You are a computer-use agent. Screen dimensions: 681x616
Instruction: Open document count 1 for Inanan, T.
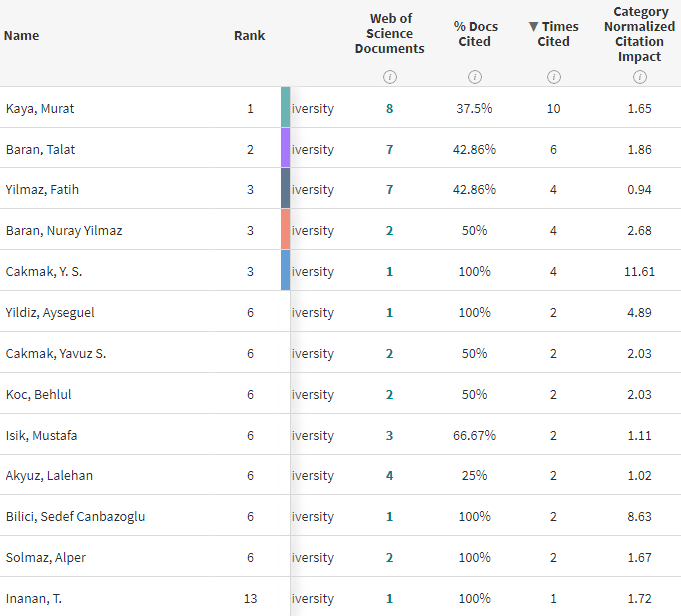[390, 598]
